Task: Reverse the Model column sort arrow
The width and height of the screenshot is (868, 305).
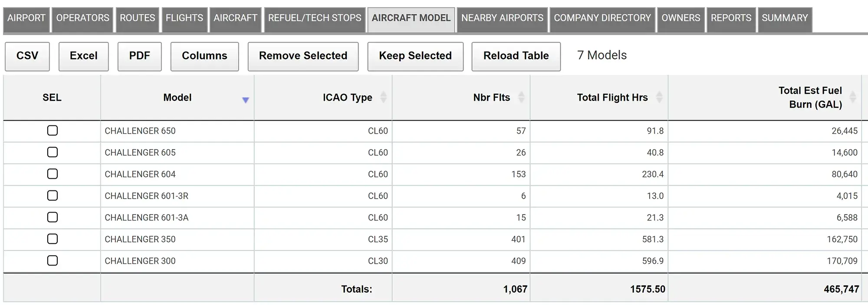Action: coord(246,99)
